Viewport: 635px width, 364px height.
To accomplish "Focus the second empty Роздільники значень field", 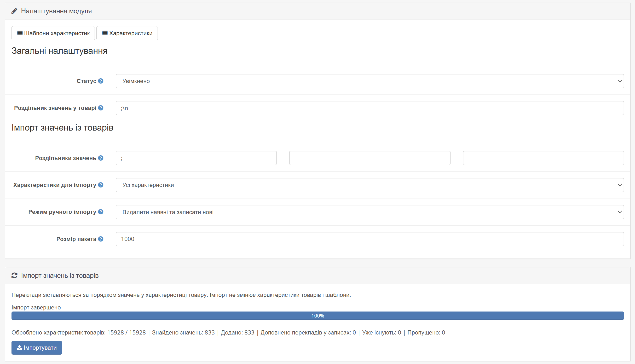I will tap(370, 158).
